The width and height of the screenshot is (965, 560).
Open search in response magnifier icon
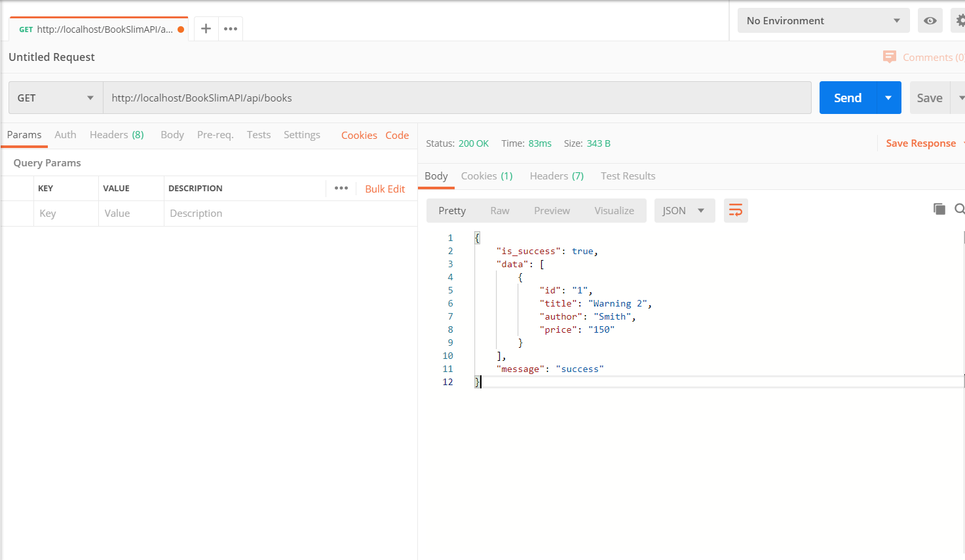point(960,209)
